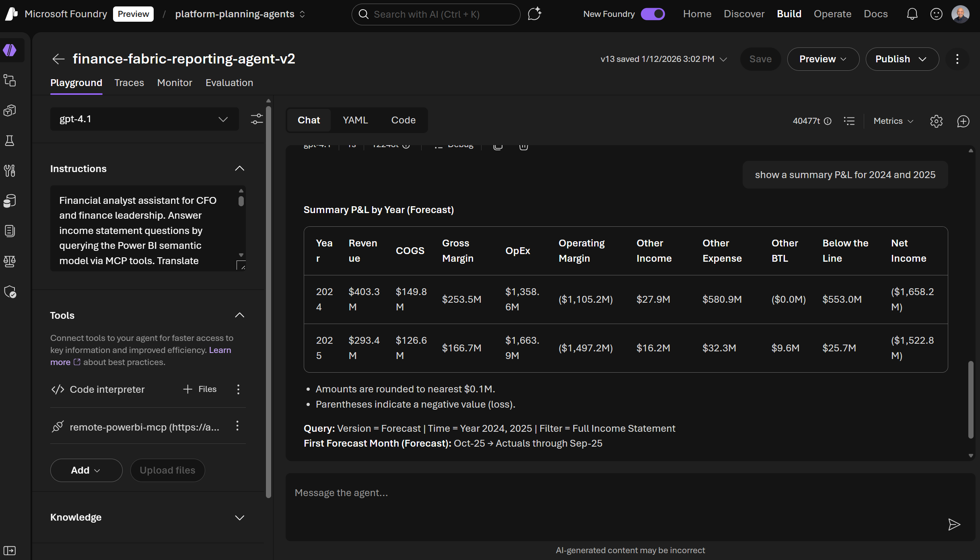The height and width of the screenshot is (560, 980).
Task: Open the gpt-4.1 model dropdown
Action: (144, 119)
